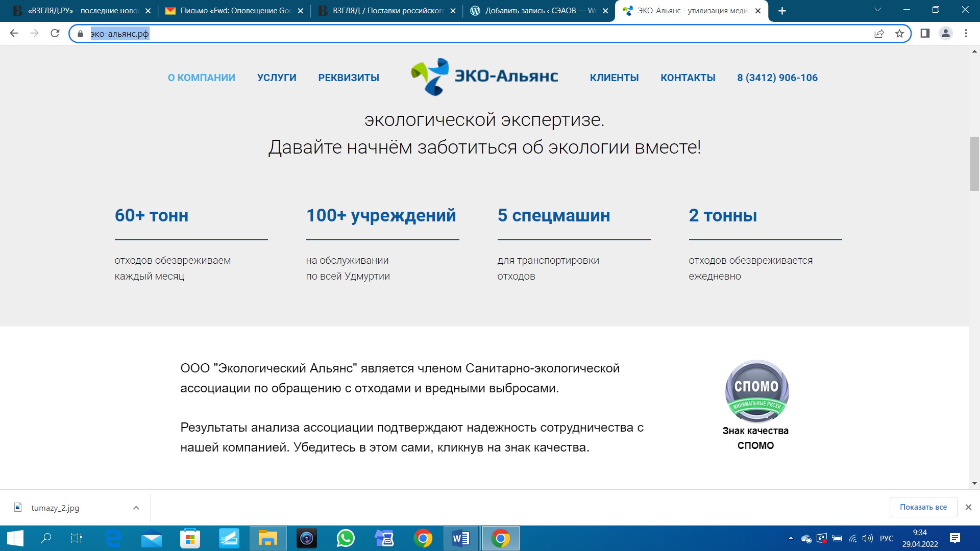Open УСЛУГИ menu item
Screen dimensions: 980x551
click(277, 78)
